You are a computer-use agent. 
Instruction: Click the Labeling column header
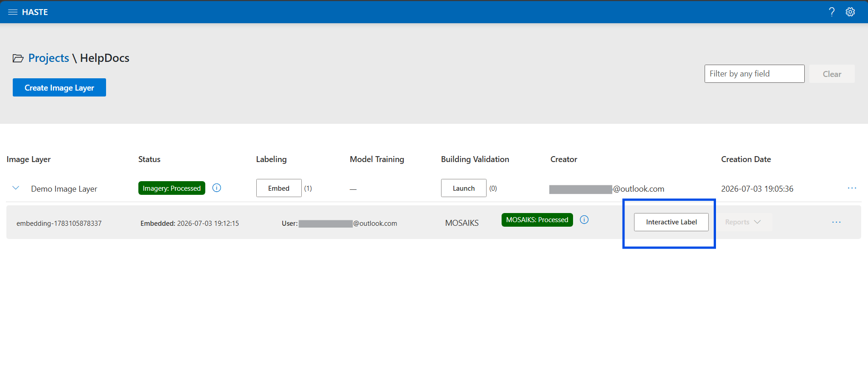click(271, 159)
